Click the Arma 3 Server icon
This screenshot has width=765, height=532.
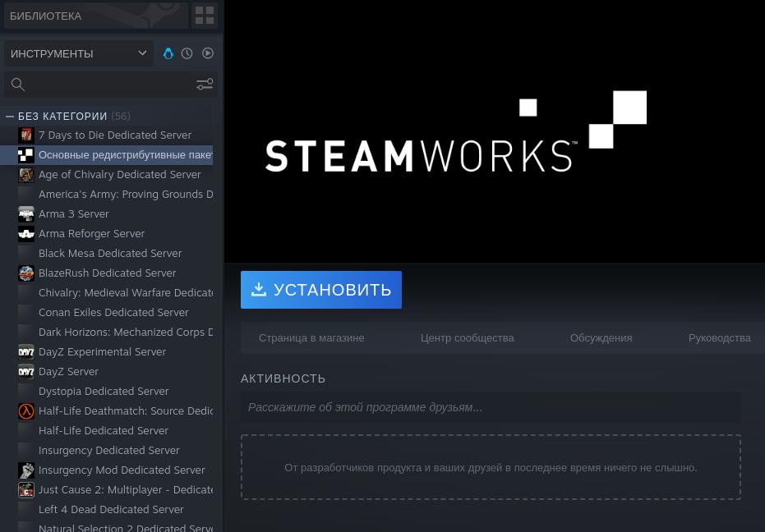point(25,214)
